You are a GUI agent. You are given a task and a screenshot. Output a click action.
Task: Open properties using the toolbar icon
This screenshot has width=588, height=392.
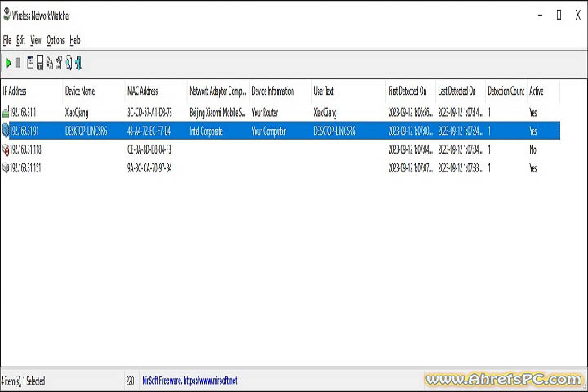(x=59, y=63)
